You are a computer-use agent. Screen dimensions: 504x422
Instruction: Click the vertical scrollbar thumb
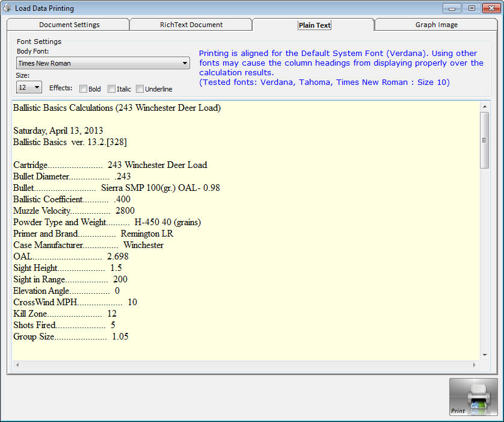tap(484, 140)
